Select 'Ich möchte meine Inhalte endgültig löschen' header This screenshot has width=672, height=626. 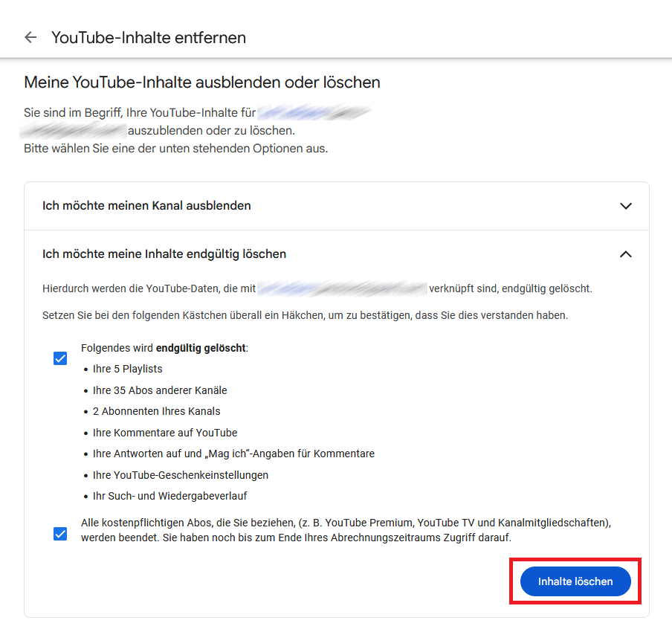(337, 254)
